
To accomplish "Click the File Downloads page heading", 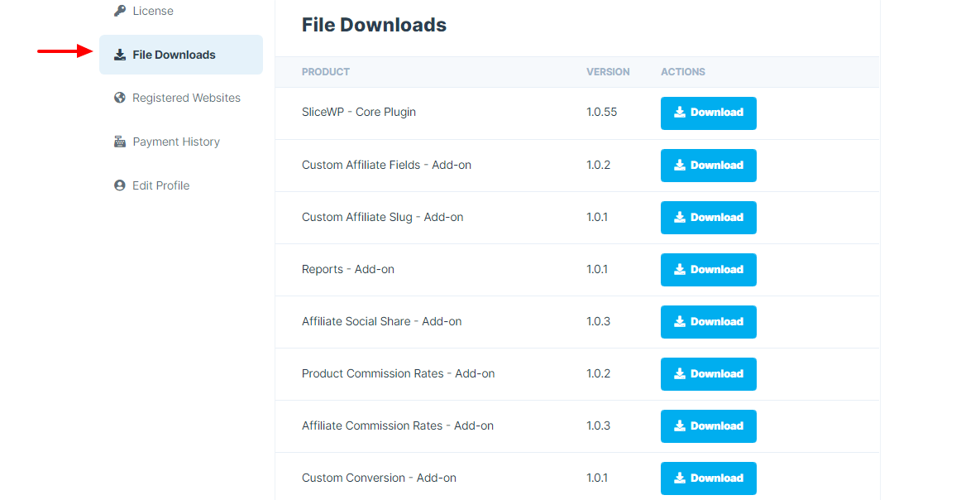I will click(374, 25).
